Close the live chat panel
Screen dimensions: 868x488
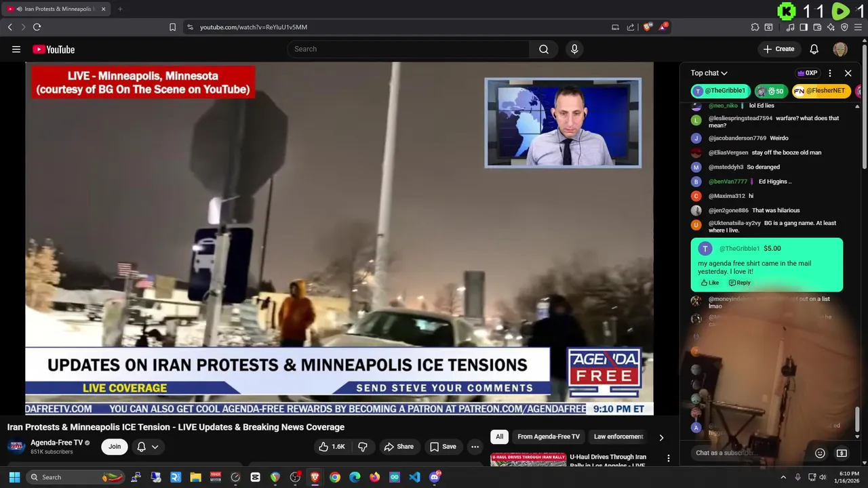(x=848, y=73)
